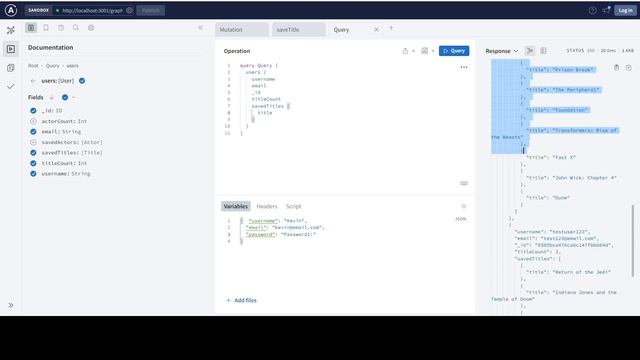
Task: Select the JSON response view icon
Action: [530, 51]
